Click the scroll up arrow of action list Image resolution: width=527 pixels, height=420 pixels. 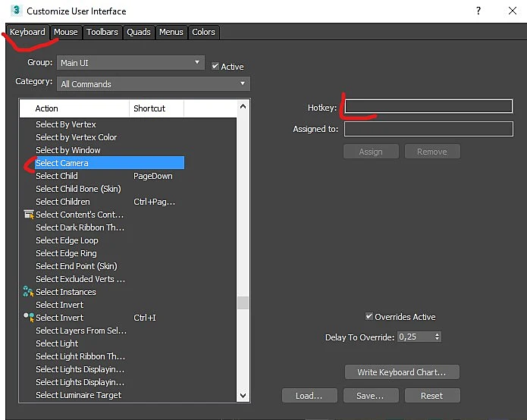pyautogui.click(x=243, y=106)
